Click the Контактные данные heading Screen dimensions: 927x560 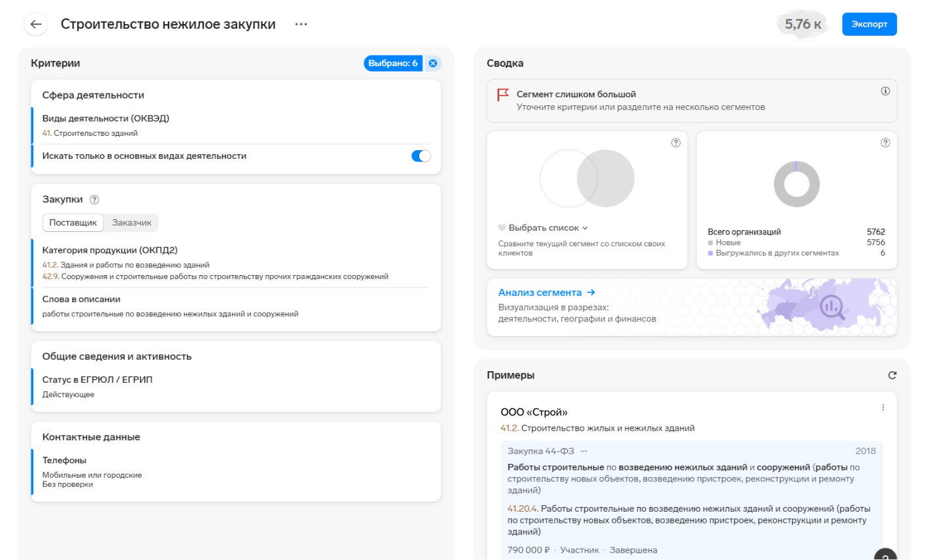[92, 437]
